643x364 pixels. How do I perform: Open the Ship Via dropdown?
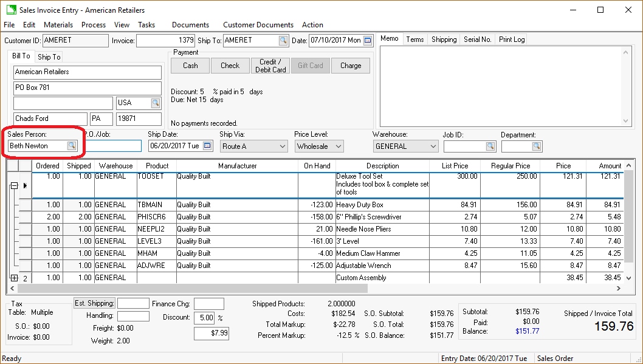(x=283, y=146)
